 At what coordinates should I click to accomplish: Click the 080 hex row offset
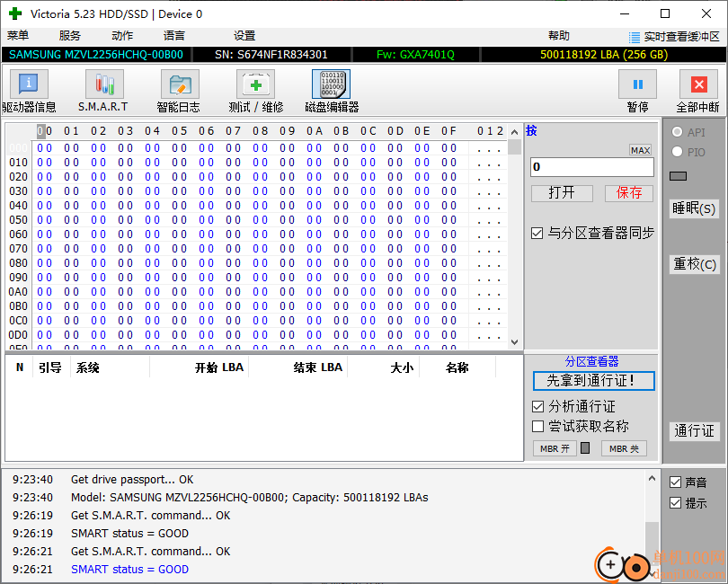(x=18, y=263)
